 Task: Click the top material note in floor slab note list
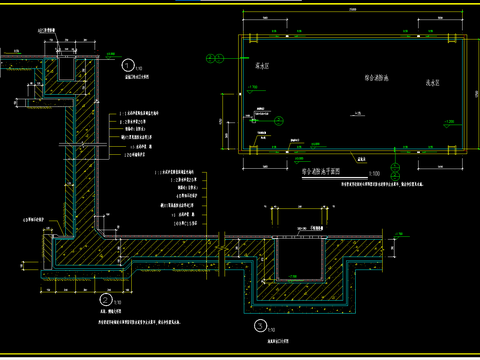[x=174, y=172]
